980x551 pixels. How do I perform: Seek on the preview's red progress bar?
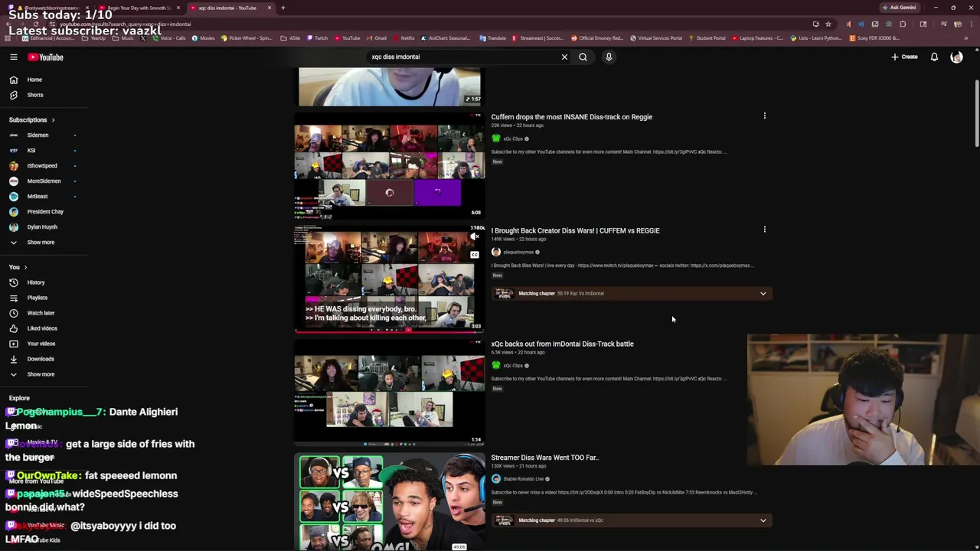click(x=390, y=331)
